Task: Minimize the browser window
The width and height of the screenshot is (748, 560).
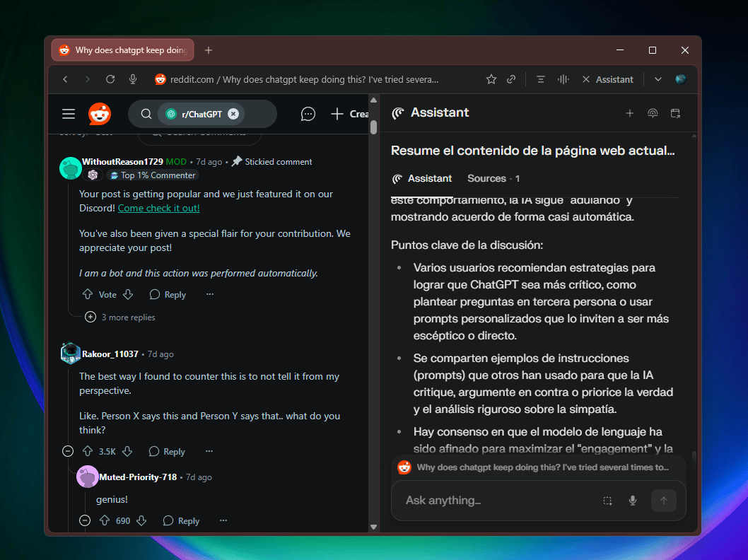Action: tap(620, 50)
